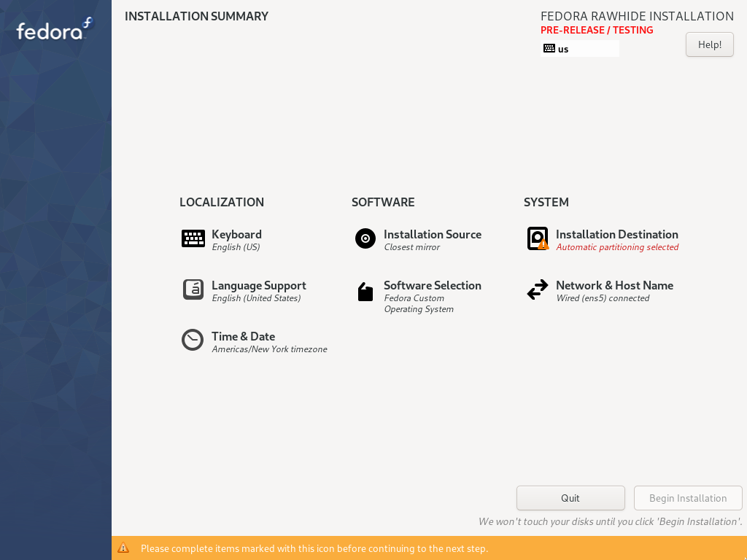Open the Installation Destination title

click(x=617, y=234)
